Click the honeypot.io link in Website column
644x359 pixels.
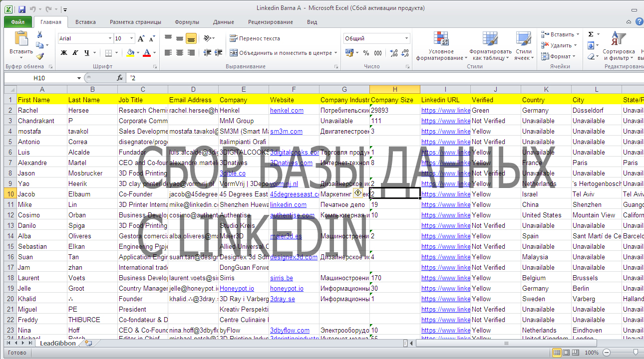287,288
